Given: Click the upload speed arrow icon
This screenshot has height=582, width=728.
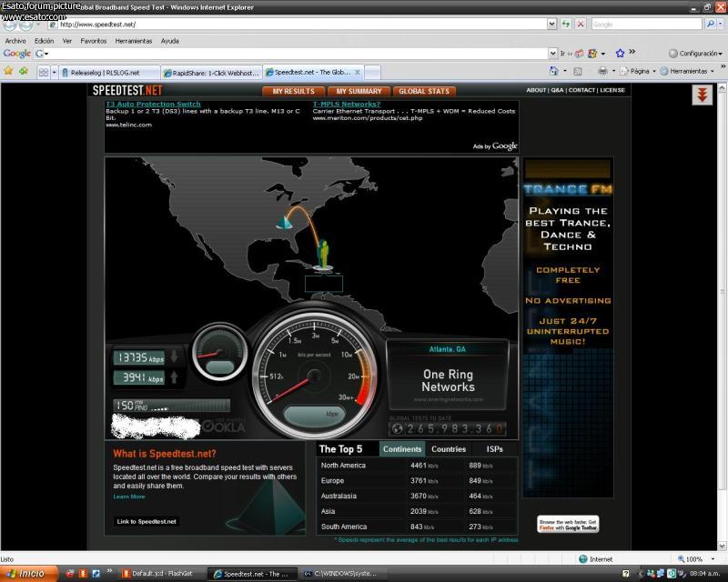Looking at the screenshot, I should click(174, 377).
